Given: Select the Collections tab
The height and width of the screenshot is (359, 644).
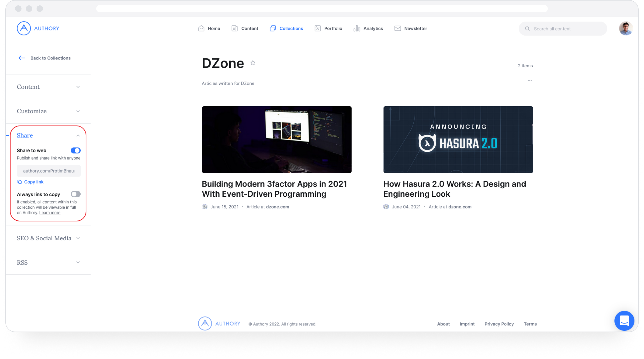Looking at the screenshot, I should coord(286,28).
